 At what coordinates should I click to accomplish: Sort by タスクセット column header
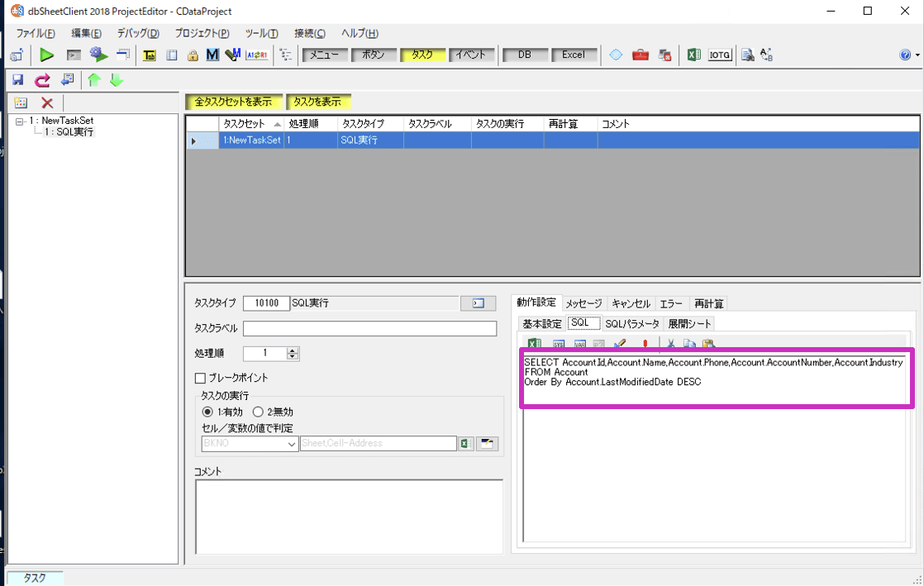coord(251,124)
